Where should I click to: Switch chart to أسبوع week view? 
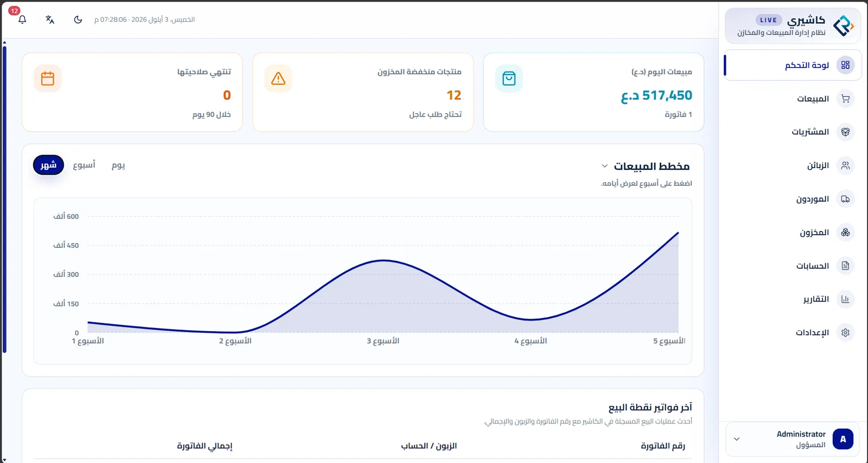[84, 165]
